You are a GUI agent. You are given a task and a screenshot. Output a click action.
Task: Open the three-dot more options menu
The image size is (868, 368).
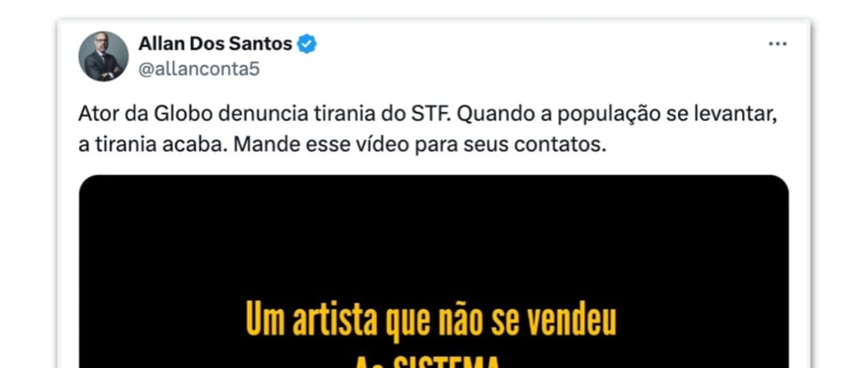(x=777, y=44)
